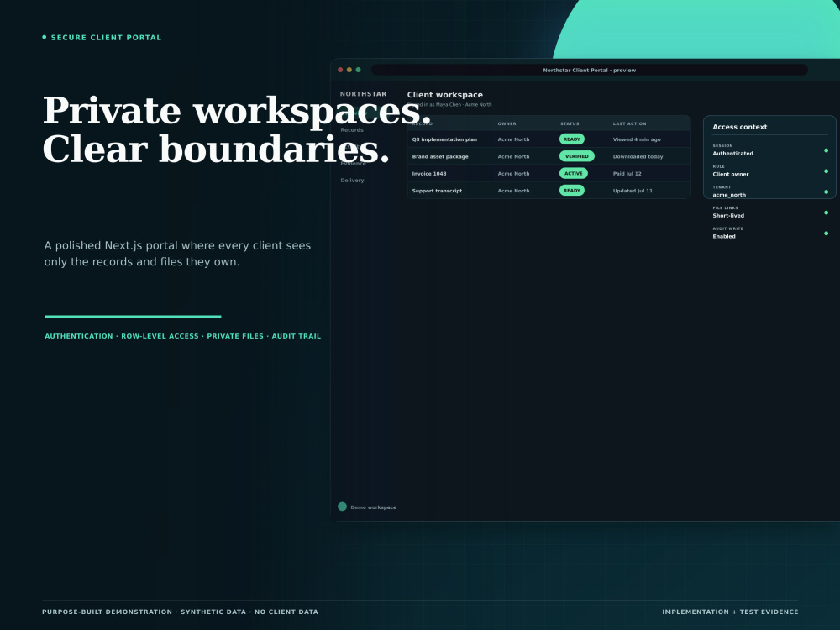Click the VERIFIED badge for Brand asset package
The width and height of the screenshot is (840, 630).
coord(576,156)
